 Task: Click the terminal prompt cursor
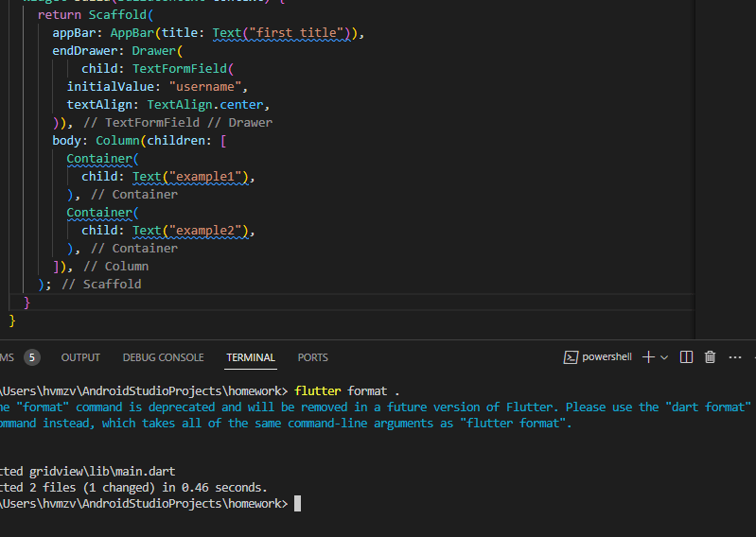click(297, 503)
